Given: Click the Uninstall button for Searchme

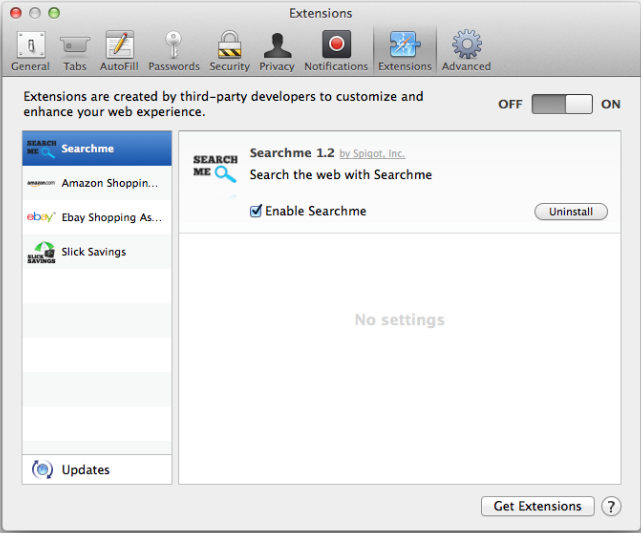Looking at the screenshot, I should click(x=571, y=212).
